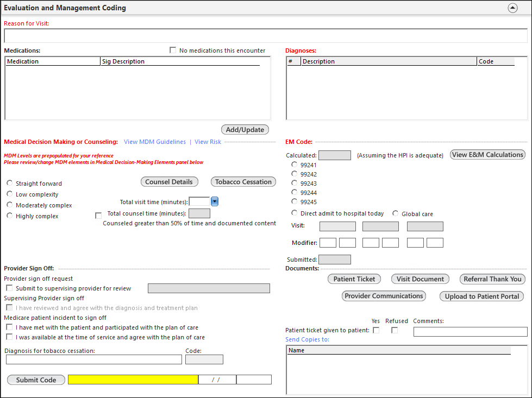This screenshot has height=398, width=532.
Task: Click the Add/Update button
Action: click(x=245, y=130)
